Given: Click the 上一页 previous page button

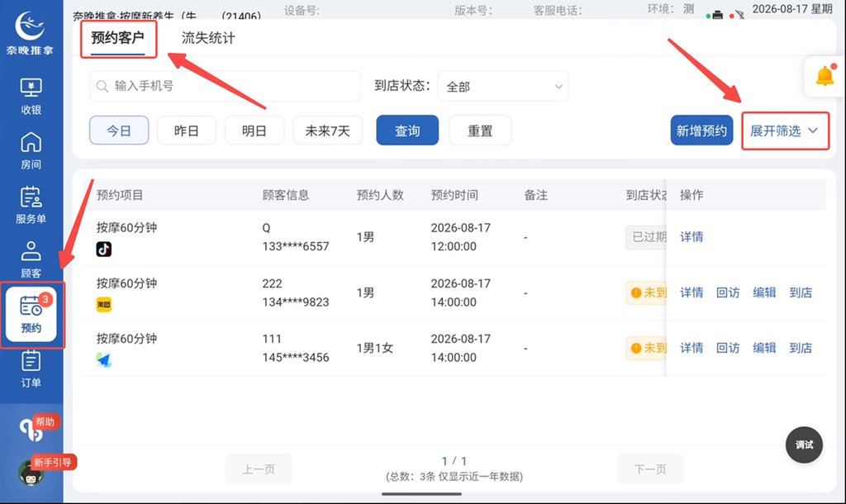Looking at the screenshot, I should coord(259,469).
